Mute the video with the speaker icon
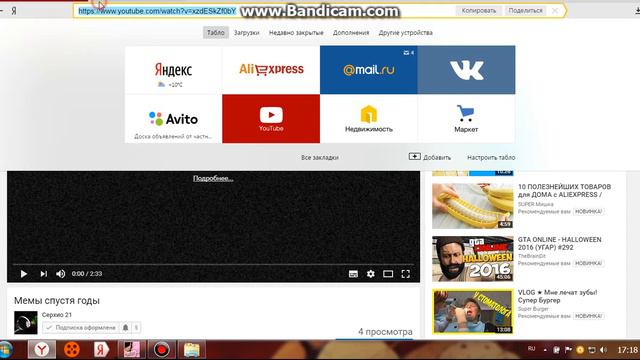 click(x=60, y=274)
